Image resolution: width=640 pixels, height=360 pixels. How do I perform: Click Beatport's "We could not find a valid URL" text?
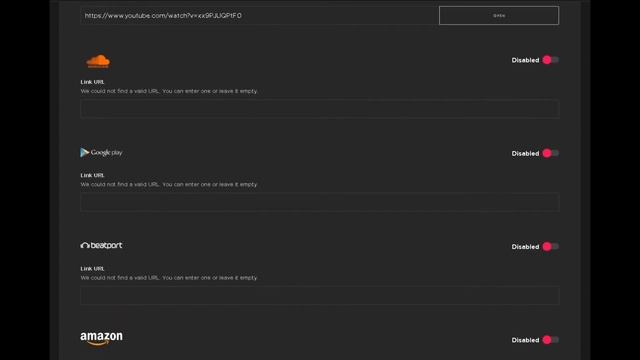coord(169,278)
